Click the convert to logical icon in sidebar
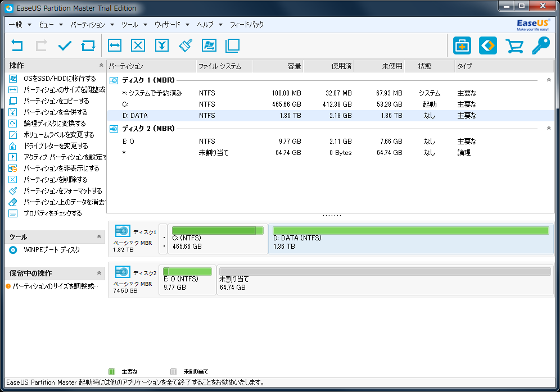 click(13, 124)
